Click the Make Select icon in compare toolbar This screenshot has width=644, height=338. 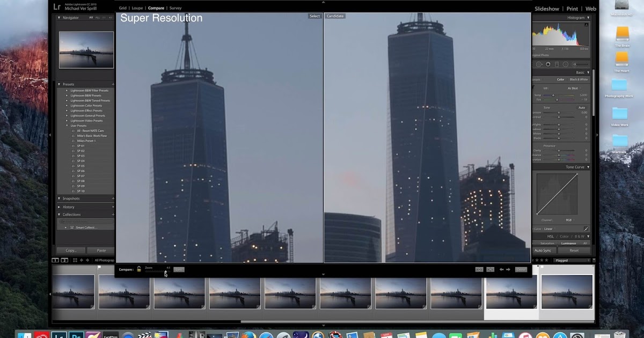[490, 269]
